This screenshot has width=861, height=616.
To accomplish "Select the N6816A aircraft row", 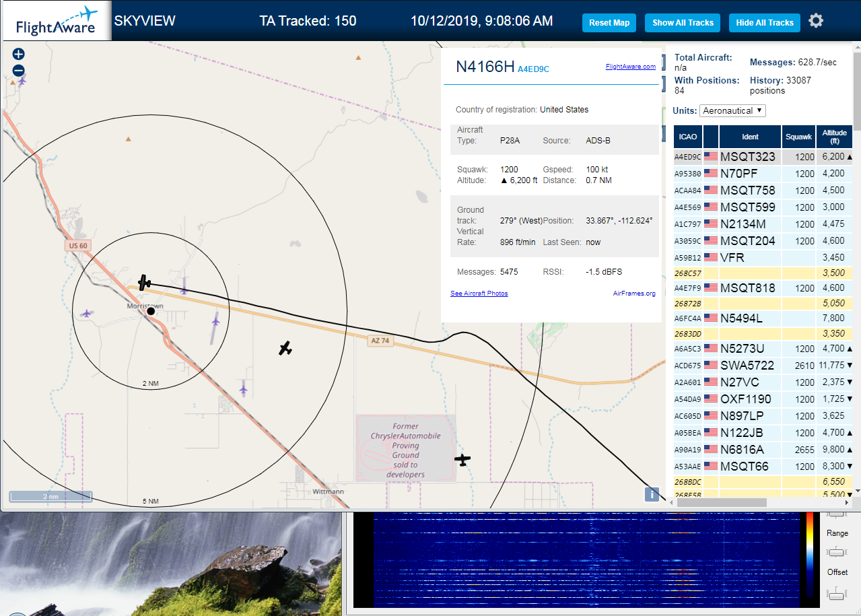I will [x=763, y=450].
